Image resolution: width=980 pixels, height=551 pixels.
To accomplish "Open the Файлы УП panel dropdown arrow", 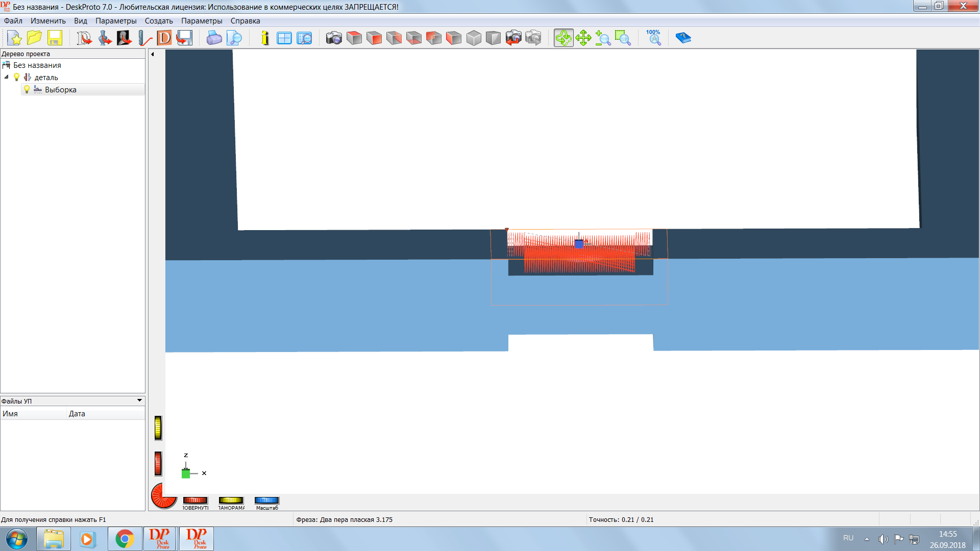I will pyautogui.click(x=139, y=400).
